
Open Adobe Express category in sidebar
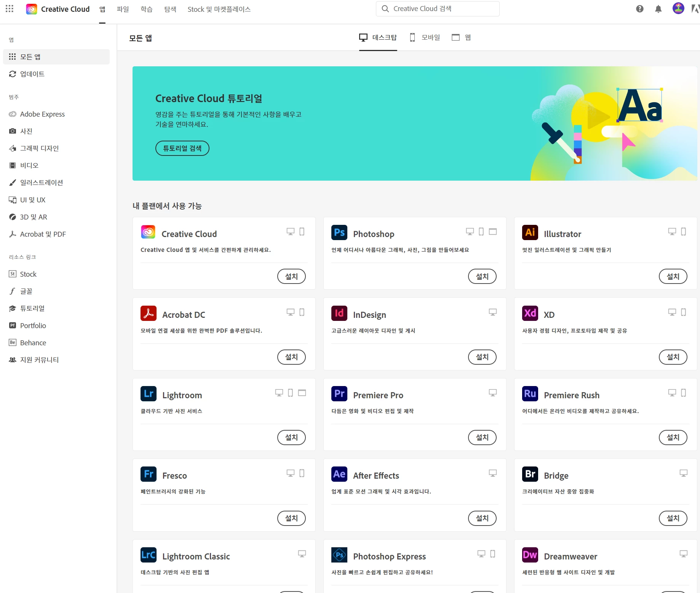click(x=56, y=114)
